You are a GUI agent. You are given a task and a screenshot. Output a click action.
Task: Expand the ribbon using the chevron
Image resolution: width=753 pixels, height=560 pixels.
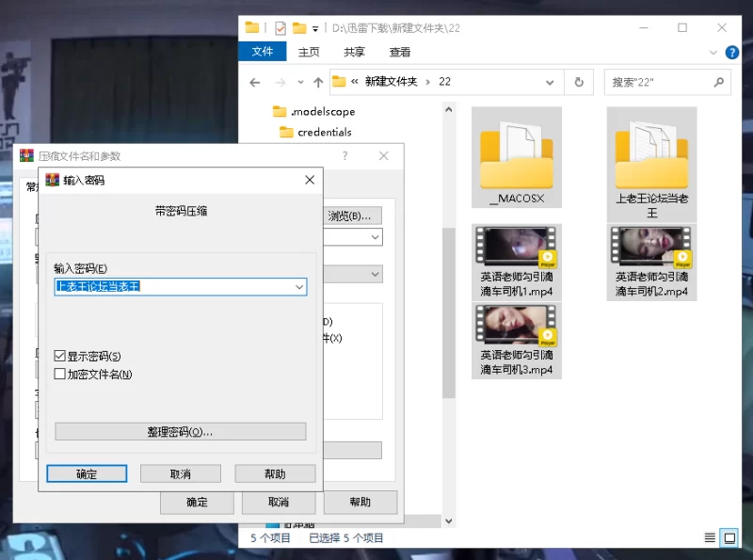click(712, 53)
